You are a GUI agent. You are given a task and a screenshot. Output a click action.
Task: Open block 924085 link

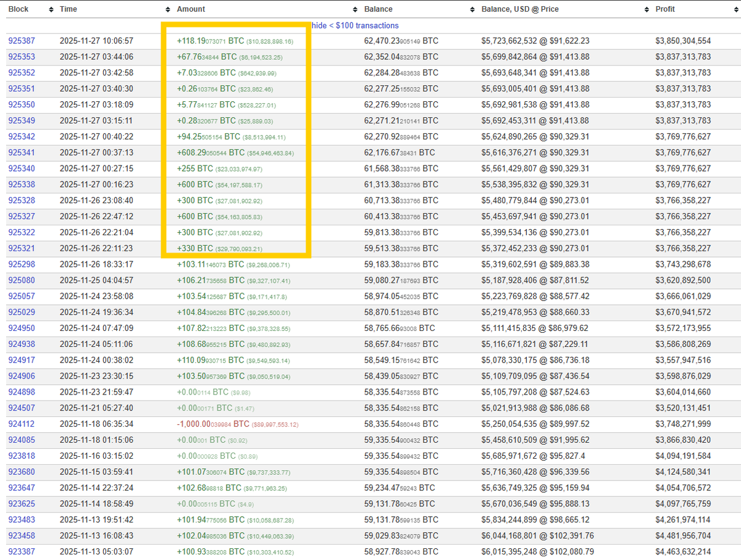point(22,440)
